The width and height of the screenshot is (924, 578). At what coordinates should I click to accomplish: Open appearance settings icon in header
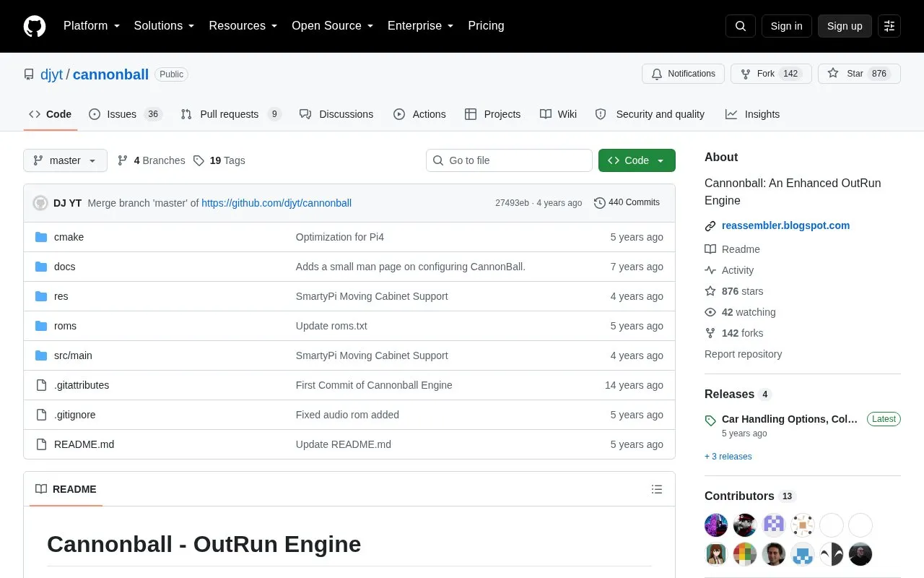point(889,26)
